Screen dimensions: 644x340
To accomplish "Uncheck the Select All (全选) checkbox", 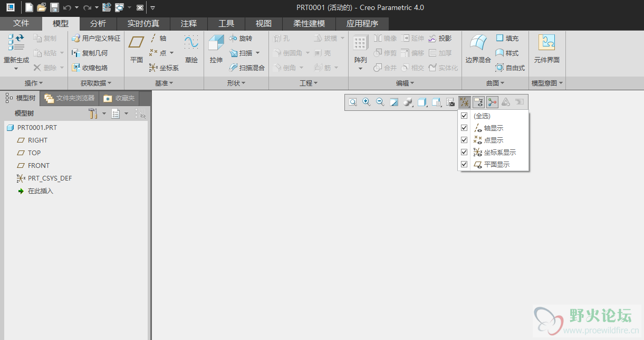I will point(464,116).
